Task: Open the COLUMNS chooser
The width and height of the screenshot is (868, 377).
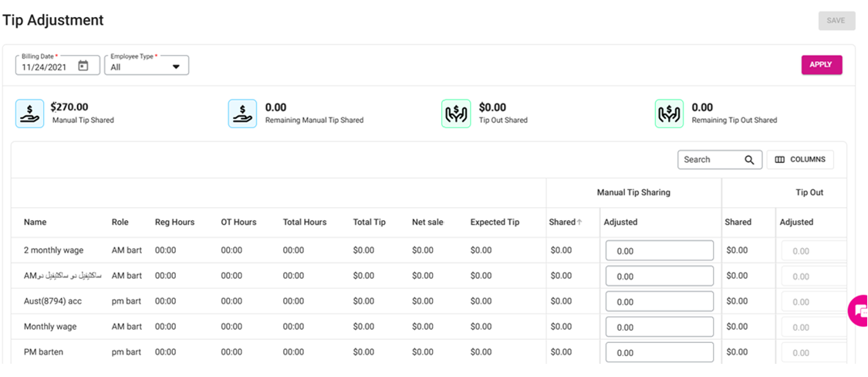Action: point(799,160)
